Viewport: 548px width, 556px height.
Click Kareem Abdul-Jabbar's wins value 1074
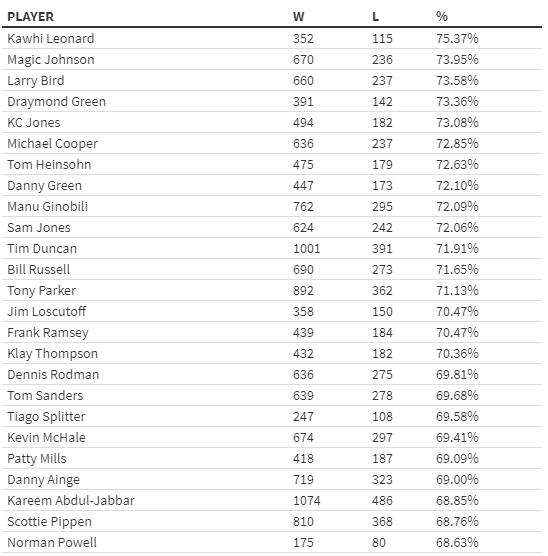[306, 500]
